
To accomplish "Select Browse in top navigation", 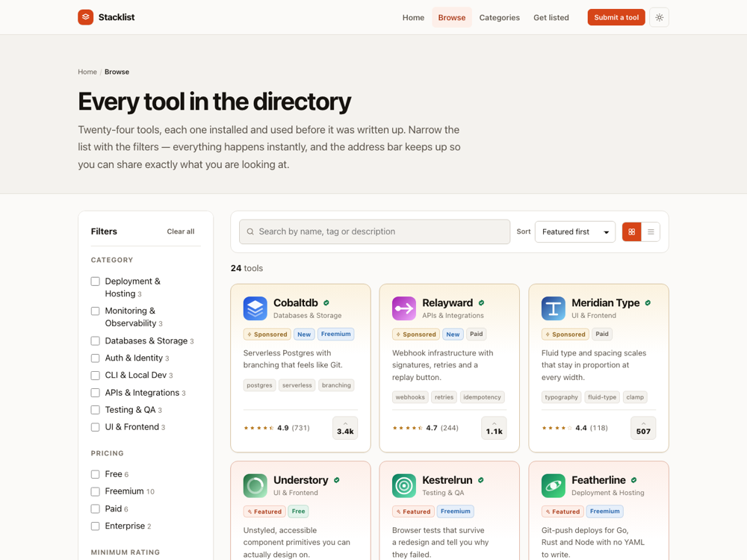I will point(452,18).
